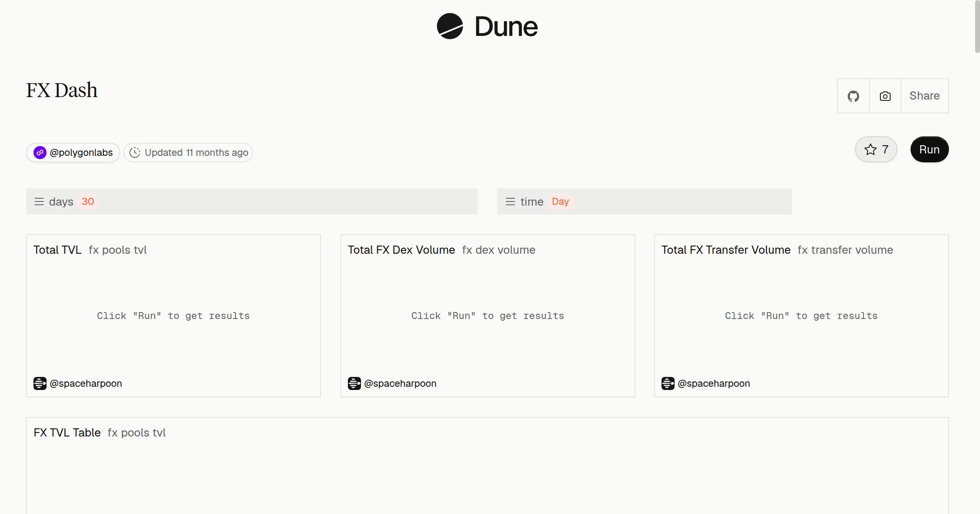Click spaceharpoon avatar in Total TVL card

click(x=40, y=383)
